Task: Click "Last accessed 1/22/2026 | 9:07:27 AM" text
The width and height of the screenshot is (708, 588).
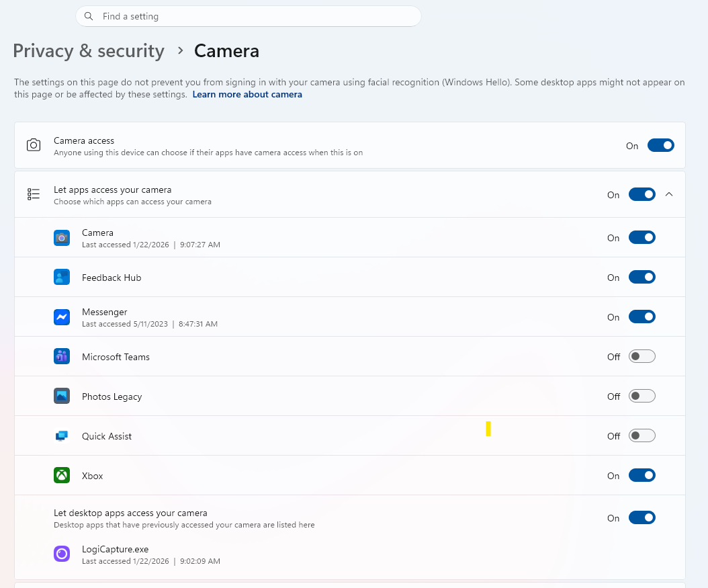Action: [151, 245]
